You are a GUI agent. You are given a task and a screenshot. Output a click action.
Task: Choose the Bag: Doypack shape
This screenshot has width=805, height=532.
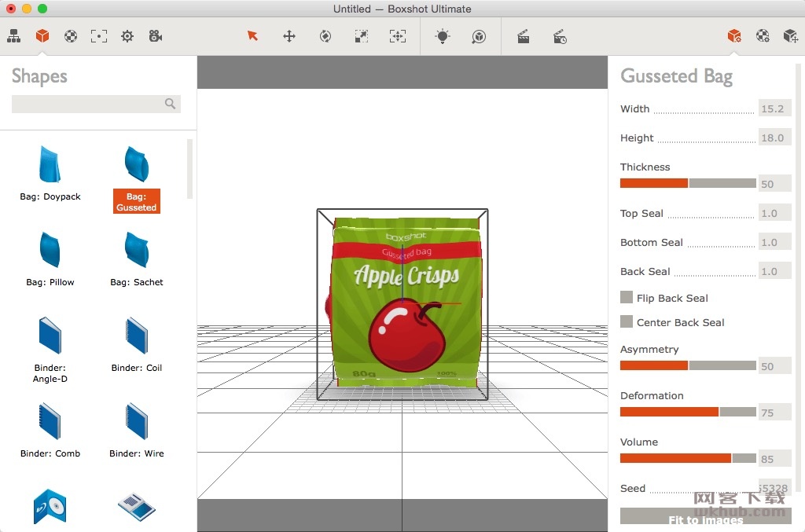50,174
